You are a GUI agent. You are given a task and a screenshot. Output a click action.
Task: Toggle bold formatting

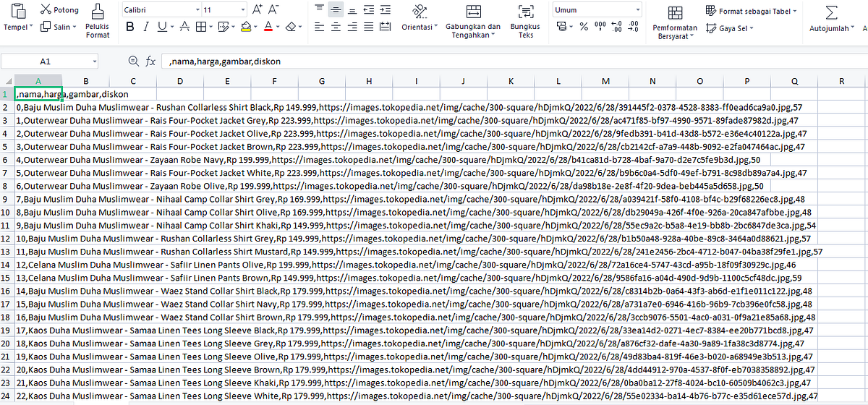pos(130,27)
